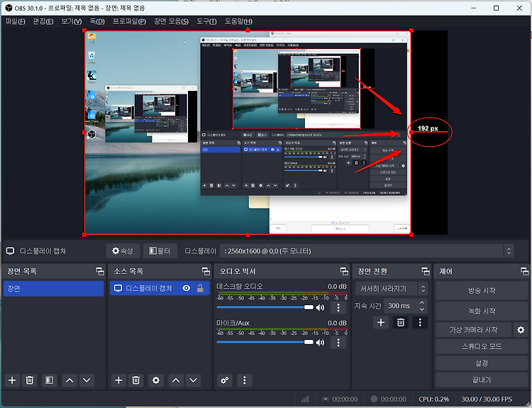Click 0.0 dB level of 데스크탑 오디오
Image resolution: width=532 pixels, height=408 pixels.
point(337,287)
